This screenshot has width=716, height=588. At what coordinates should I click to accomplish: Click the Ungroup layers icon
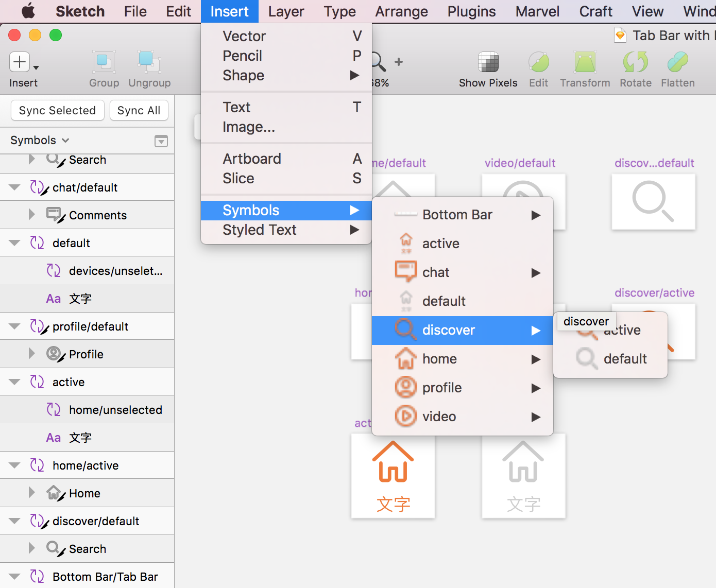coord(149,62)
